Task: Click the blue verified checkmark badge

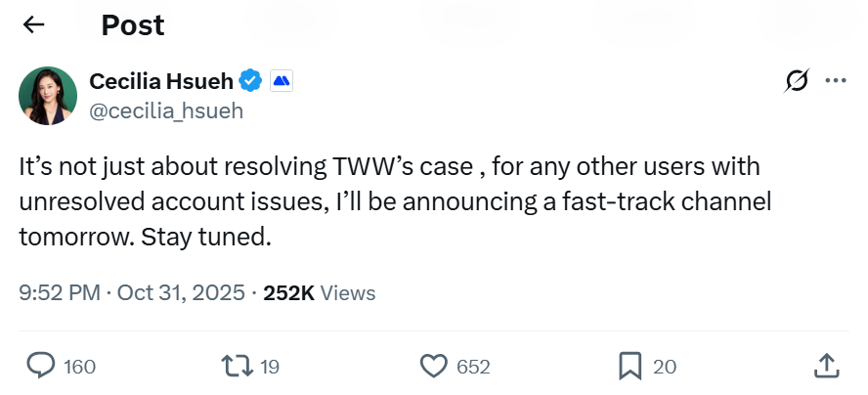Action: click(251, 81)
